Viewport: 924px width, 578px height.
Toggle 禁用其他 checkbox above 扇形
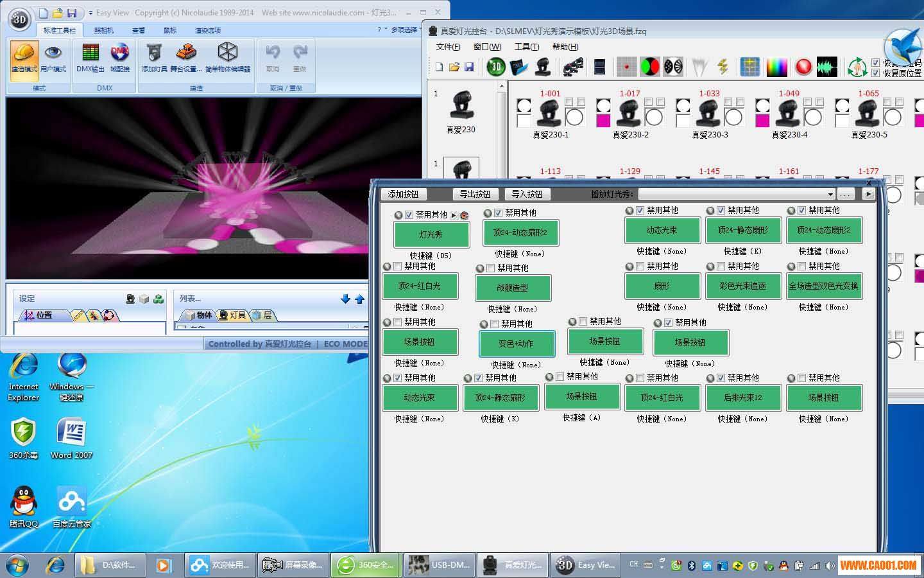pos(640,267)
